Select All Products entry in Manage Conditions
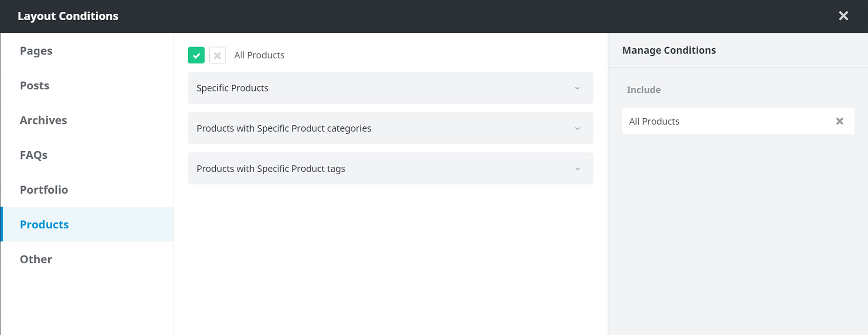868x335 pixels. [738, 121]
